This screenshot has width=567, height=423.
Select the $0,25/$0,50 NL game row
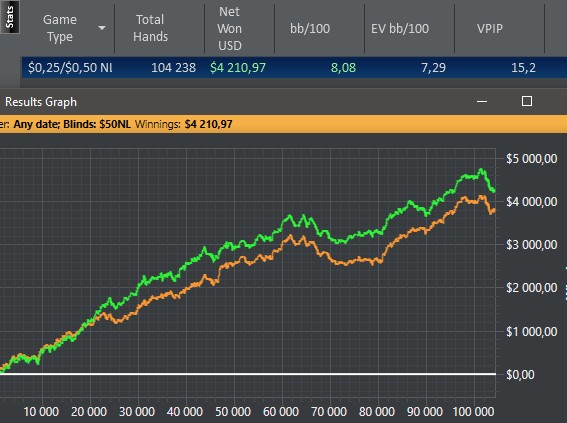pyautogui.click(x=294, y=68)
